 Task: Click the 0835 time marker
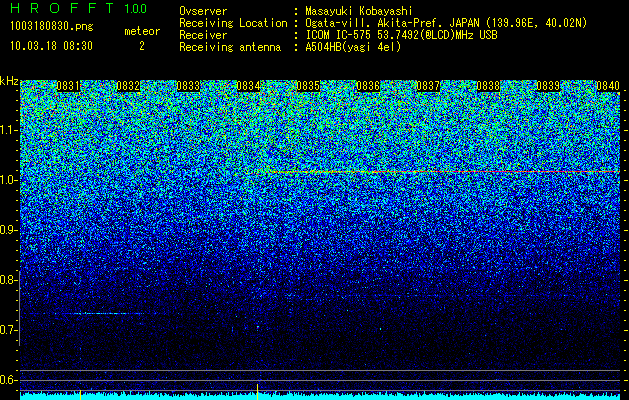pos(308,86)
